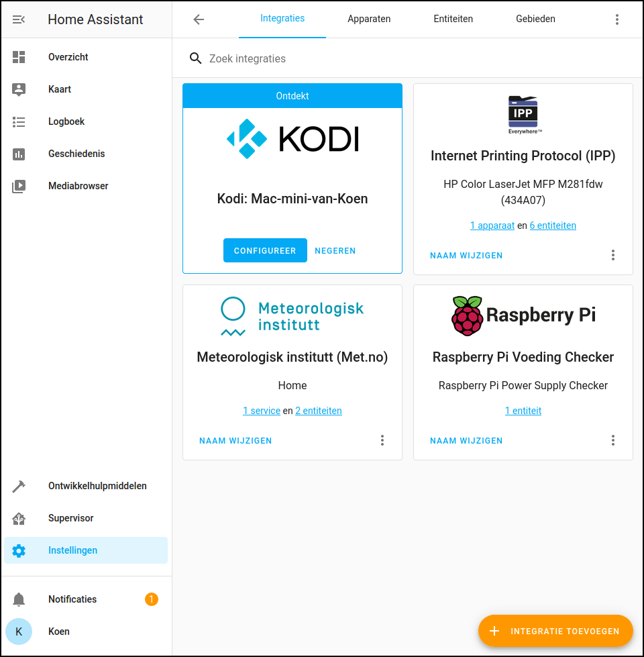Open Ontwikkelhulpmiddelen in the sidebar
644x657 pixels.
point(86,486)
